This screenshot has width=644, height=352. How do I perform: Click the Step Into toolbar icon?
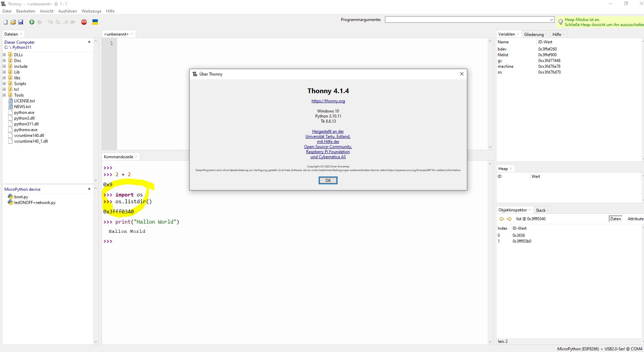pos(58,22)
